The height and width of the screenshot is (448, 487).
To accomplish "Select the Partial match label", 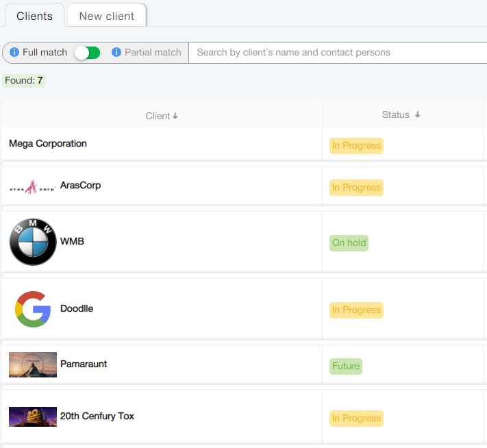I will point(153,53).
